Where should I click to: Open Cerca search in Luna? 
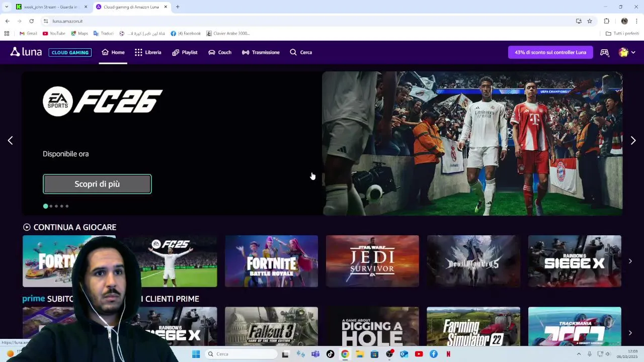pos(301,52)
